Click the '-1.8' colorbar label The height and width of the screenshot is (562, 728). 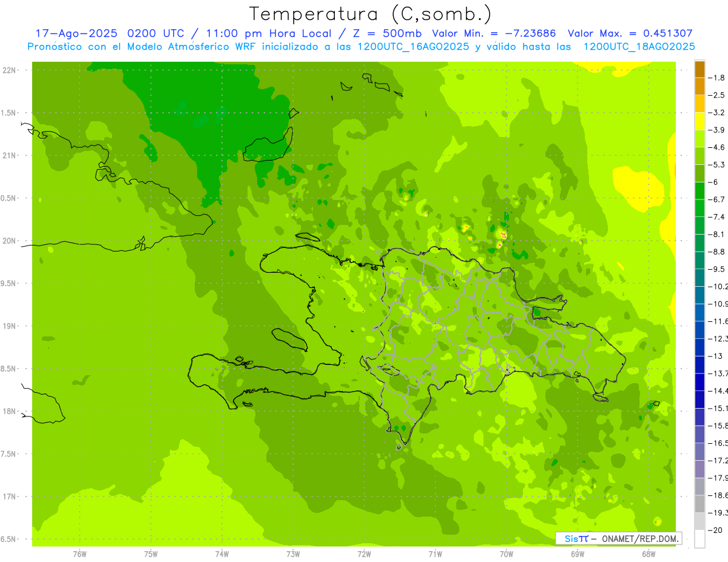click(x=717, y=78)
